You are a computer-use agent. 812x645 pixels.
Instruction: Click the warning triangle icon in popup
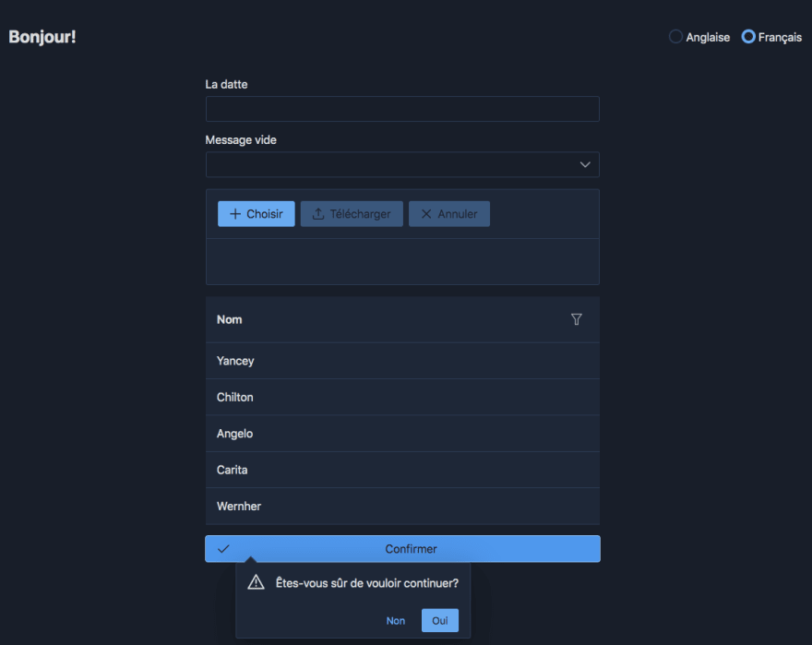(x=256, y=582)
